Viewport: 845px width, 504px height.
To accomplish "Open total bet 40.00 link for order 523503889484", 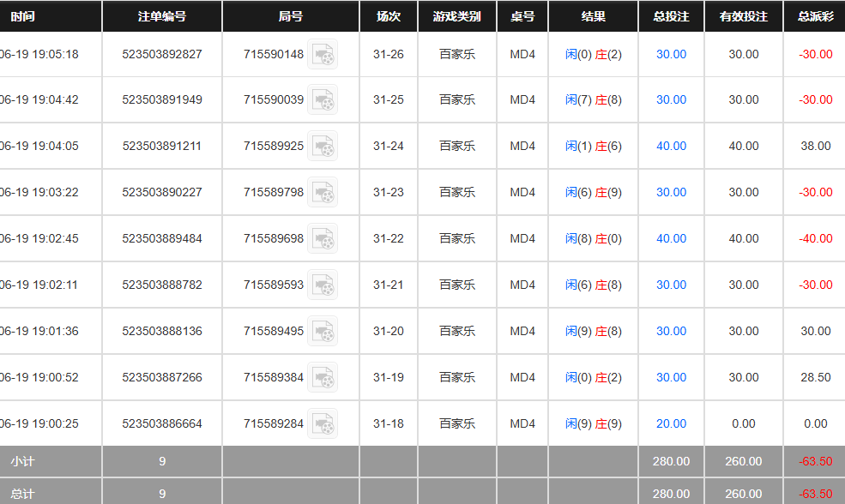I will (671, 238).
